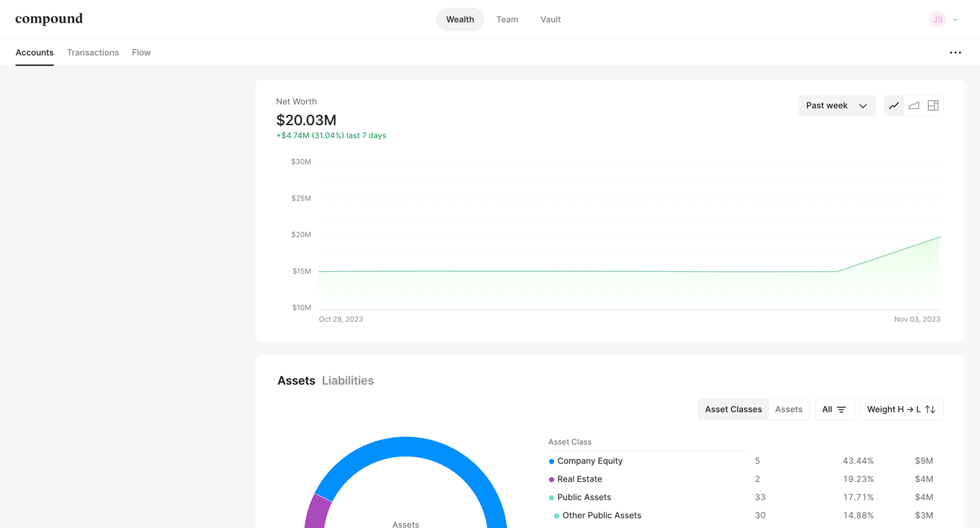Click the $25M axis label
The height and width of the screenshot is (528, 980).
click(301, 198)
